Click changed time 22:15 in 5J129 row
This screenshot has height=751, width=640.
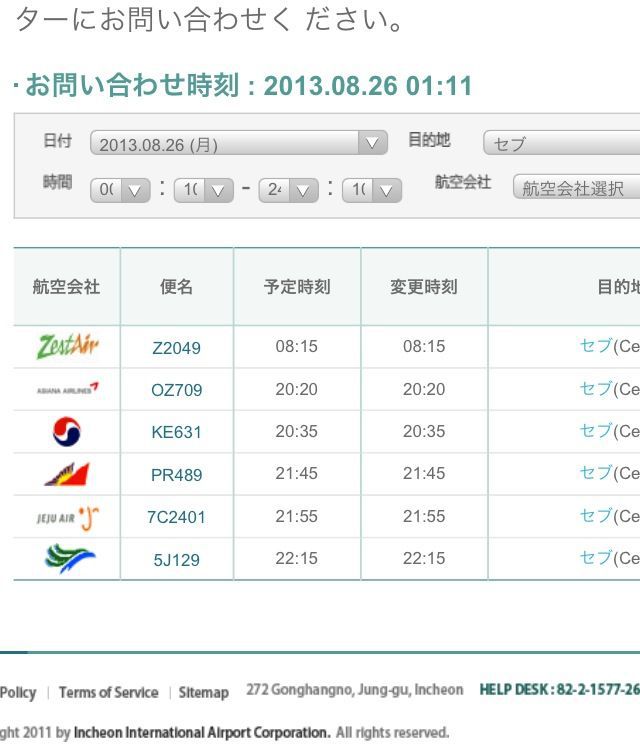click(424, 558)
